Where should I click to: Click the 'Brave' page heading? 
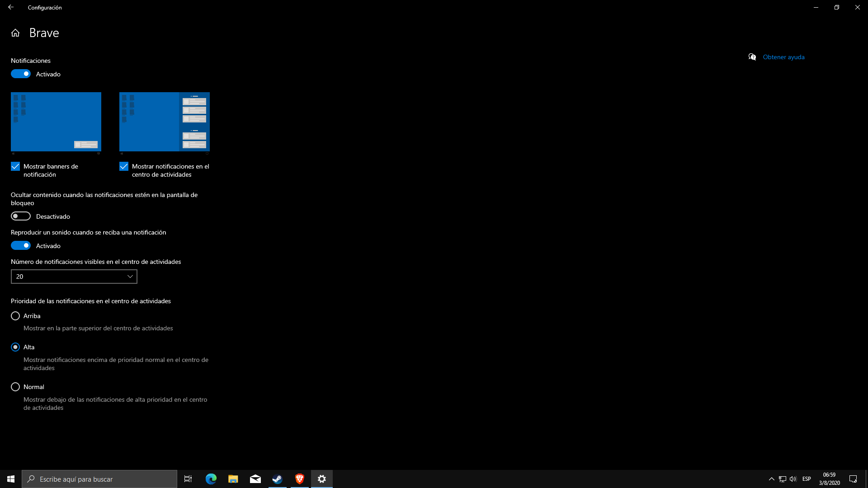[x=44, y=33]
